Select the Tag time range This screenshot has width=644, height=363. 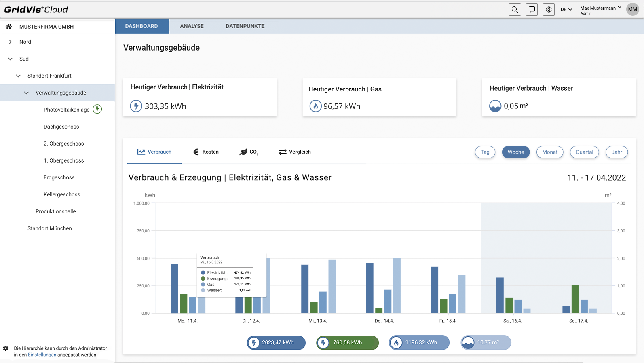coord(485,152)
